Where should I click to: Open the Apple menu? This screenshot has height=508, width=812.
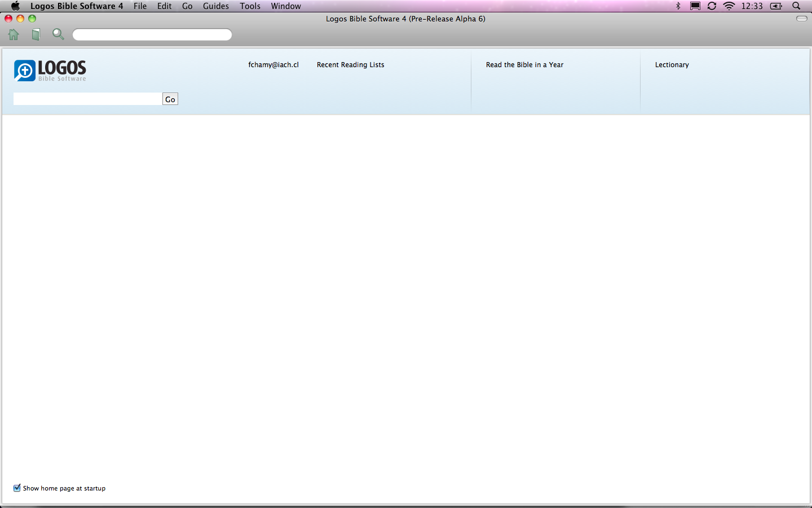pyautogui.click(x=15, y=6)
